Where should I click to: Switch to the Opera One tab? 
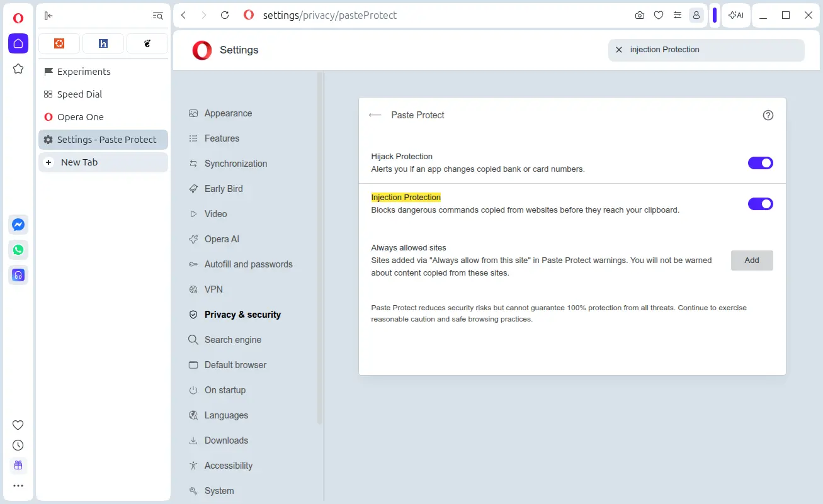(x=103, y=117)
